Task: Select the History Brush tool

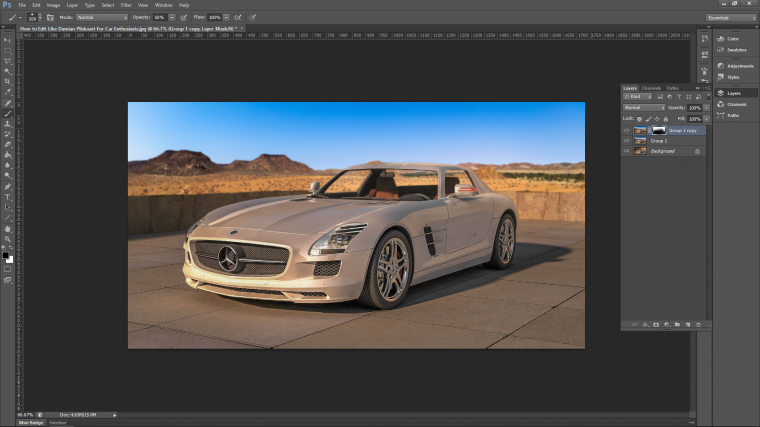Action: [7, 134]
